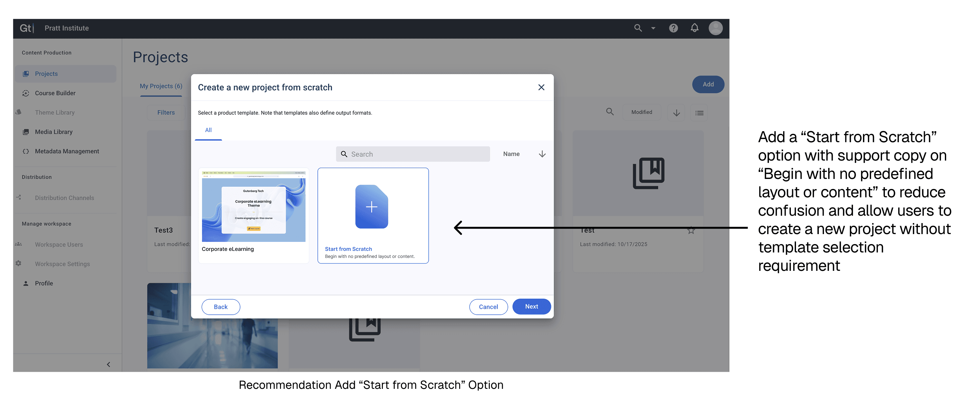Image resolution: width=980 pixels, height=414 pixels.
Task: Click the Gt logo icon
Action: pyautogui.click(x=26, y=28)
